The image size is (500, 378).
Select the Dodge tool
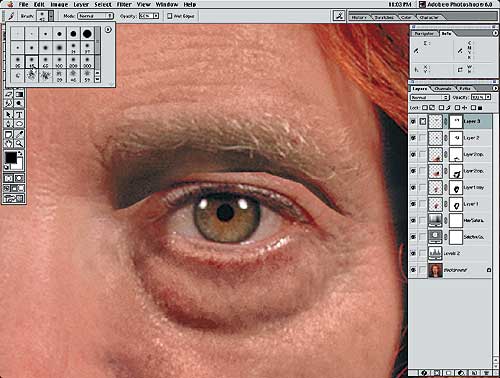tap(19, 104)
